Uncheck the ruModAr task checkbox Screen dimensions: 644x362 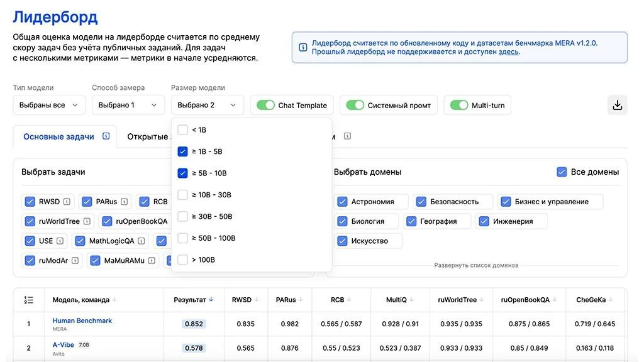[30, 261]
